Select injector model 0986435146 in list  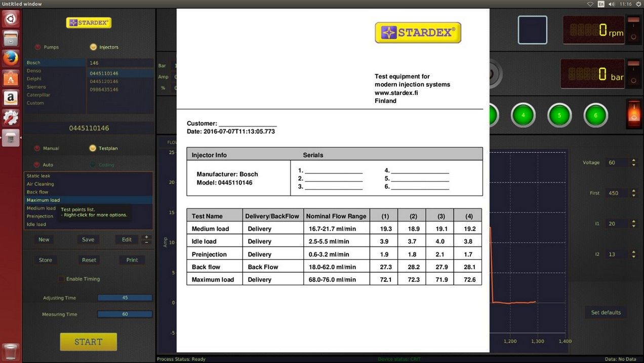120,90
